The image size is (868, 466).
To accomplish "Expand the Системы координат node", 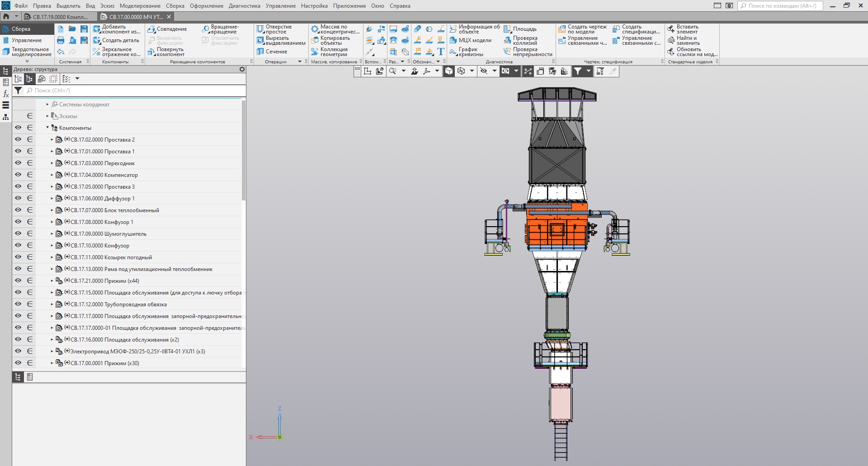I will 47,104.
